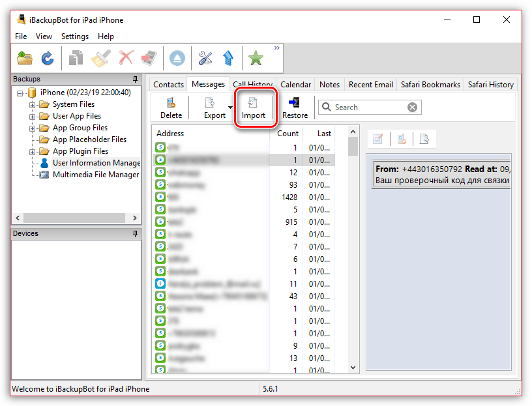
Task: Click the green star toolbar icon
Action: click(256, 58)
